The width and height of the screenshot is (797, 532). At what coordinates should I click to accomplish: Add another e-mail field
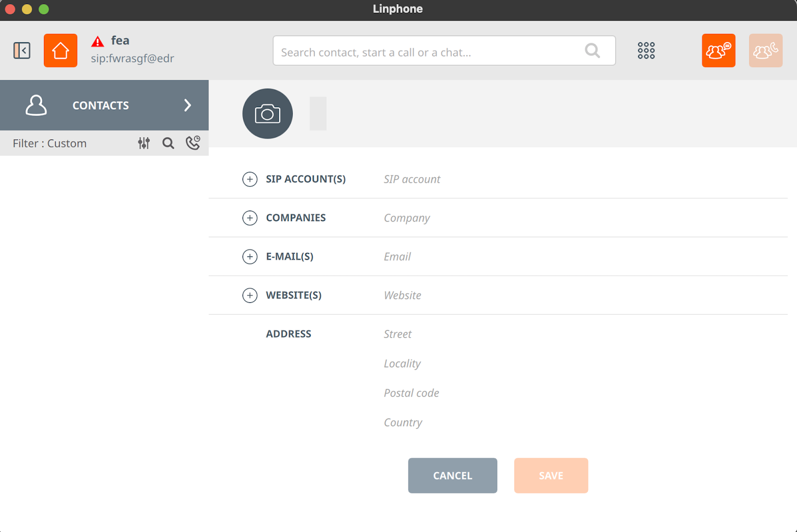point(250,257)
